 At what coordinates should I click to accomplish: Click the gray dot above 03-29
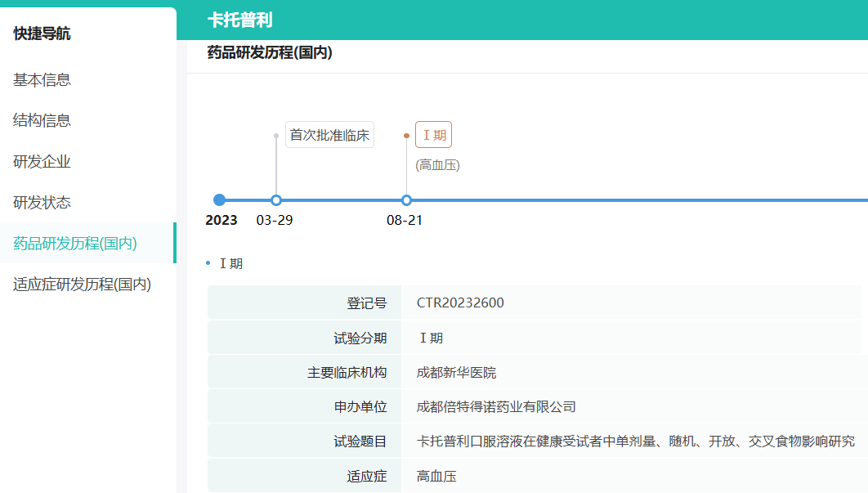(x=276, y=136)
